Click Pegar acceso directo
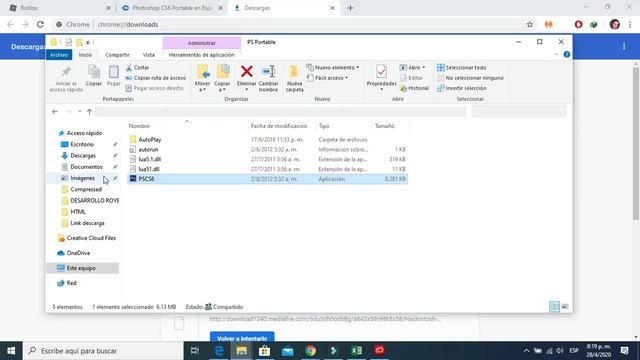The height and width of the screenshot is (360, 640). click(154, 88)
